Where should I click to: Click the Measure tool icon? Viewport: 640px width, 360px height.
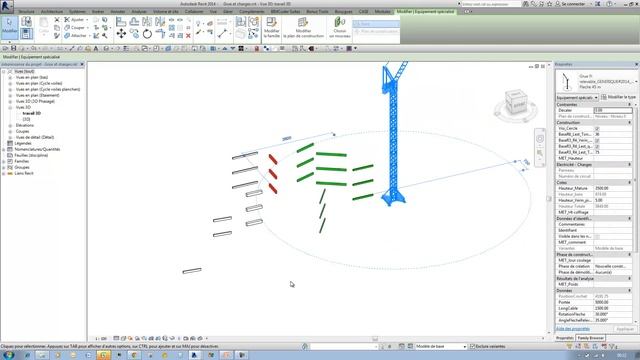click(x=222, y=34)
